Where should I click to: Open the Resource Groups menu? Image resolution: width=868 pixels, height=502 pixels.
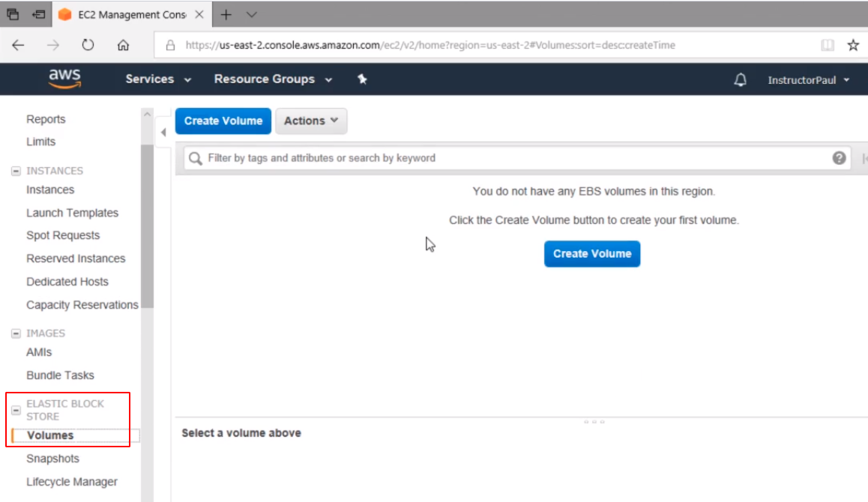[273, 79]
